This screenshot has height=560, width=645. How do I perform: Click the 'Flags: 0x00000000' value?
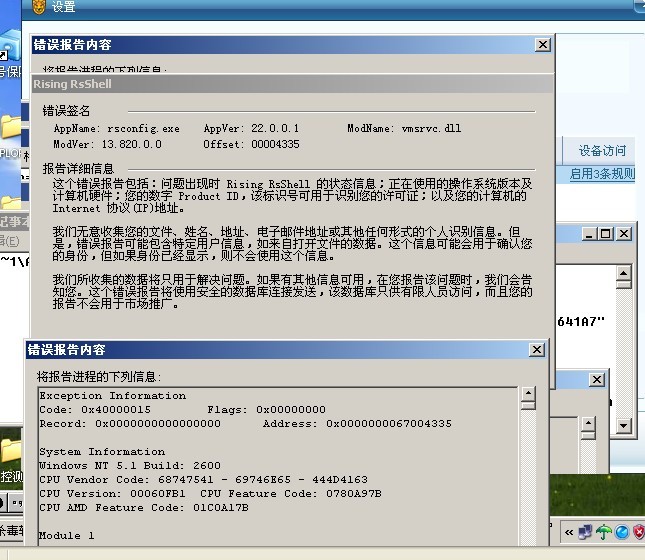pos(266,410)
